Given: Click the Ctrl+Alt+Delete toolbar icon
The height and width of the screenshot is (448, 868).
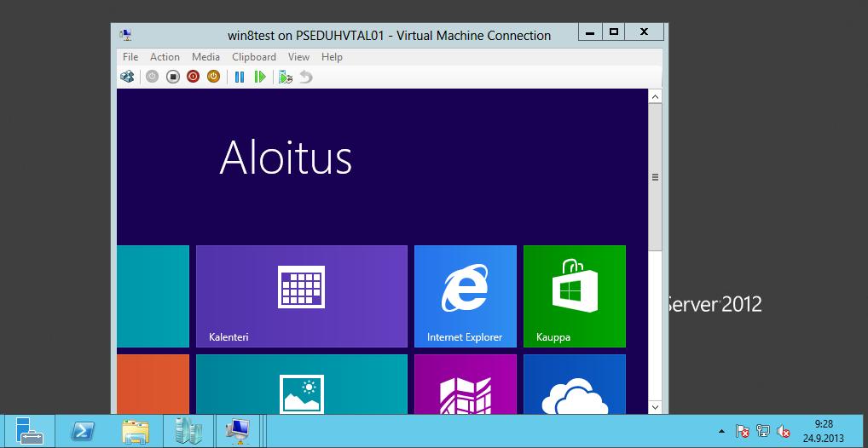Looking at the screenshot, I should click(x=127, y=77).
